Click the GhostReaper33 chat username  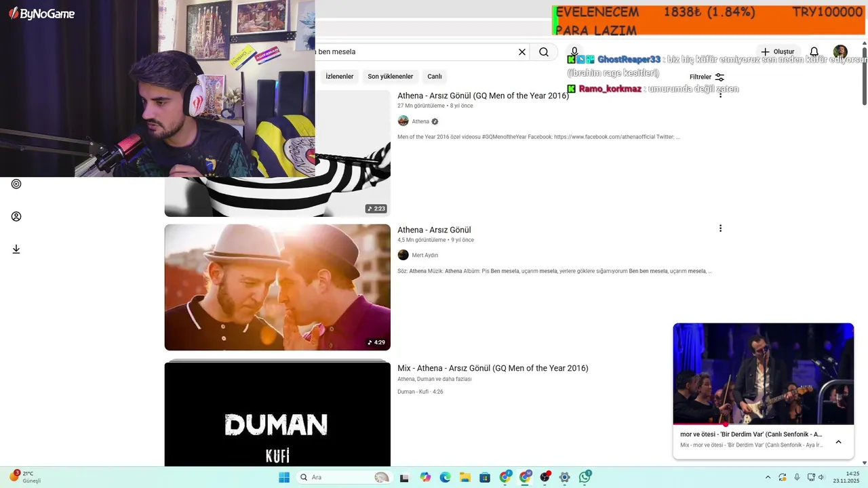point(629,60)
